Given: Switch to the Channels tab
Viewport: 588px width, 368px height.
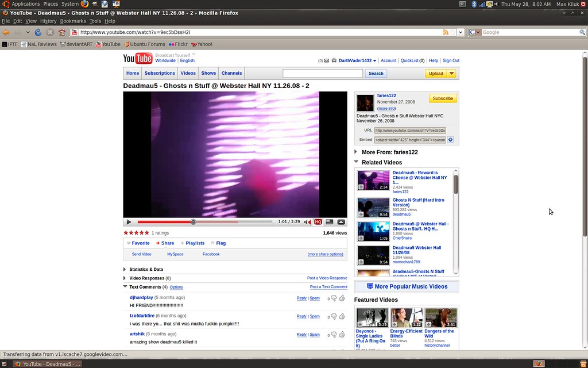Looking at the screenshot, I should tap(231, 73).
